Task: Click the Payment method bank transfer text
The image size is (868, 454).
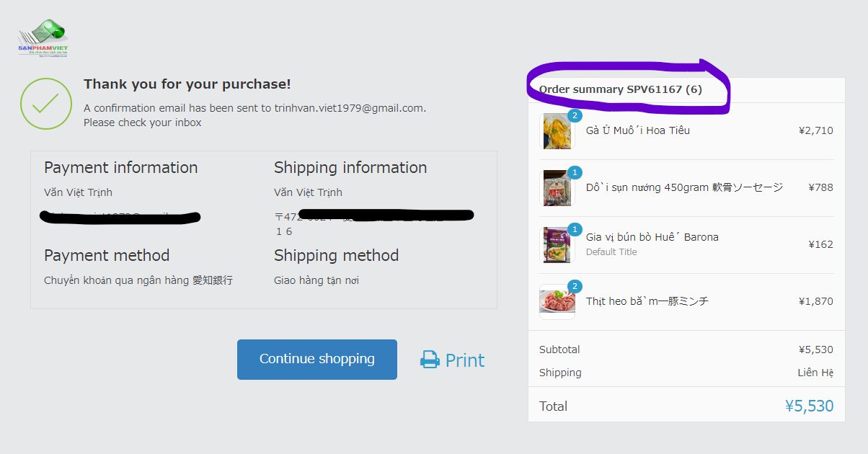Action: click(138, 280)
